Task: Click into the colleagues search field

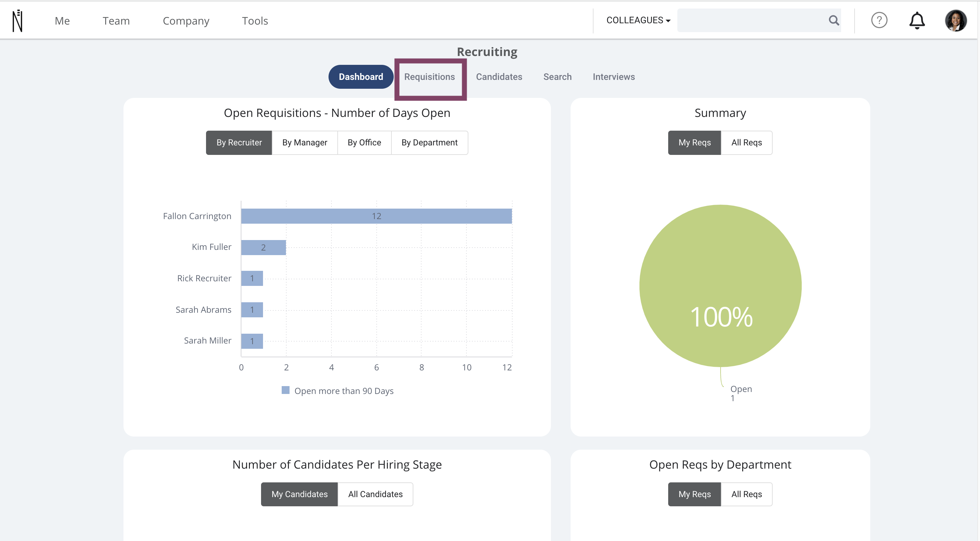Action: (x=751, y=20)
